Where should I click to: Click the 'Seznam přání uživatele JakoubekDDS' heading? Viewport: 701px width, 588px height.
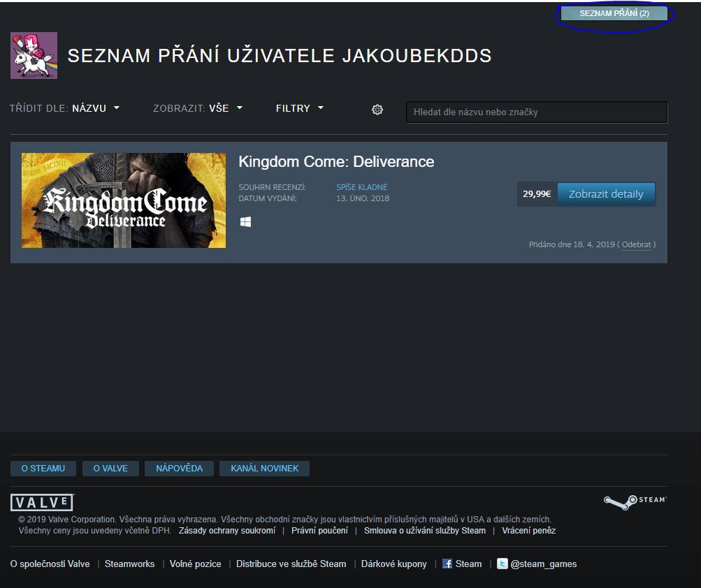click(280, 56)
